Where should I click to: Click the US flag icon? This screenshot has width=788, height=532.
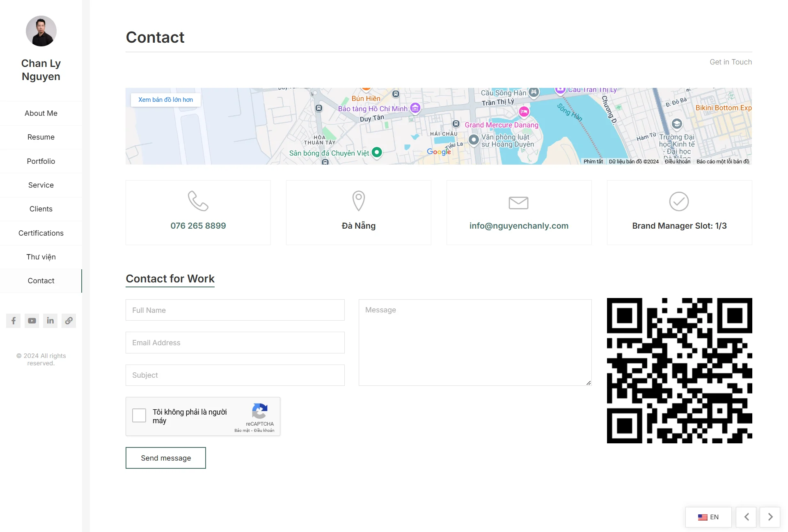[703, 517]
